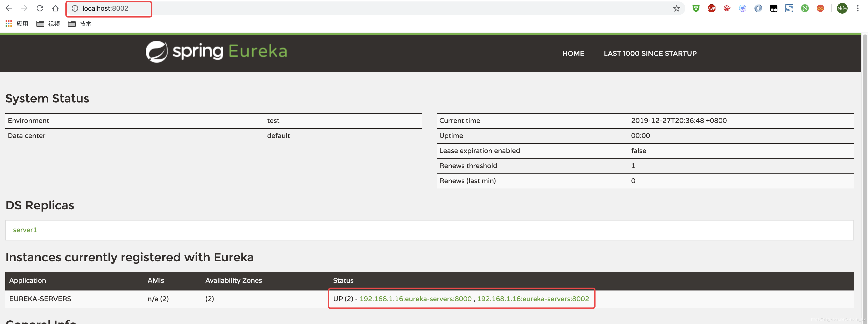Click the browser forward arrow
Viewport: 868px width, 324px height.
click(24, 8)
